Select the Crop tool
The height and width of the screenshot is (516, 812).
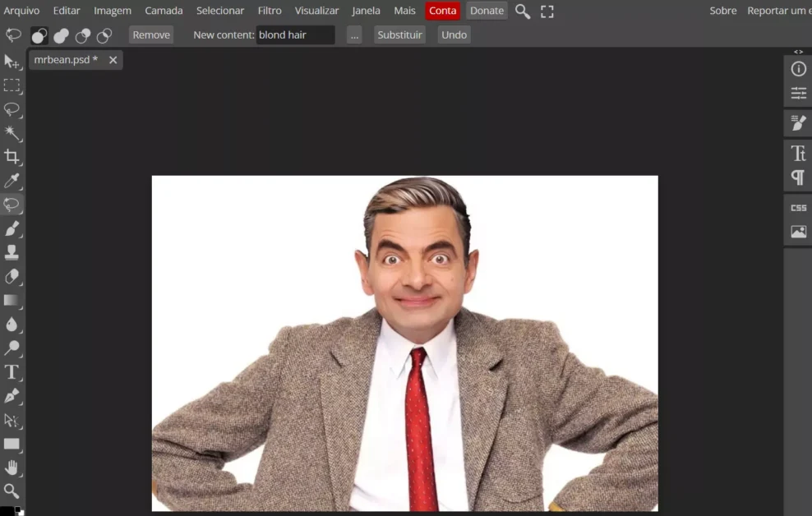click(12, 157)
